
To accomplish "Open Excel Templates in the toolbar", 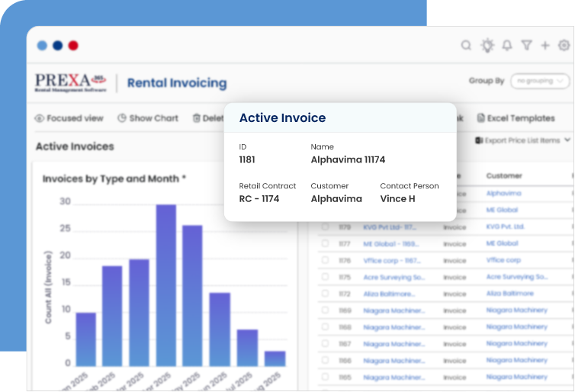I will (516, 118).
